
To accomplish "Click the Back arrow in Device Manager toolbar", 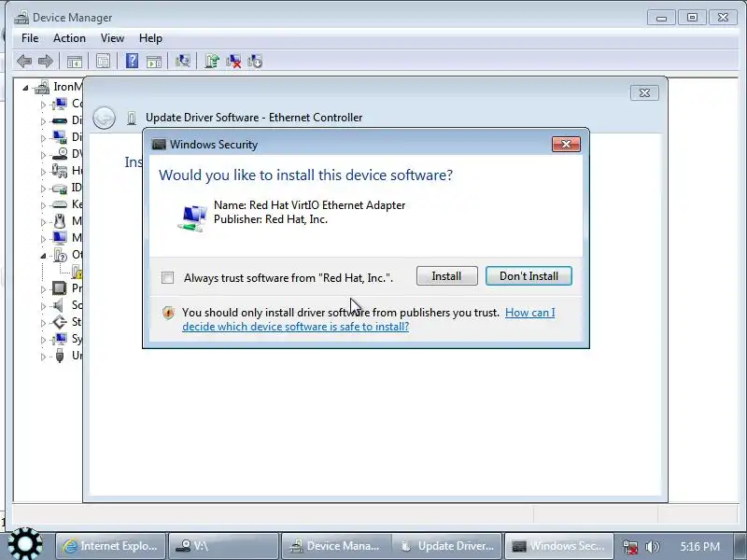I will click(x=24, y=61).
